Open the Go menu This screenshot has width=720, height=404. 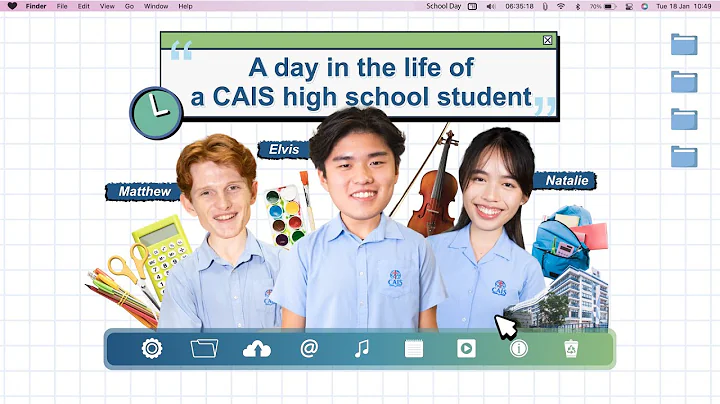[129, 6]
